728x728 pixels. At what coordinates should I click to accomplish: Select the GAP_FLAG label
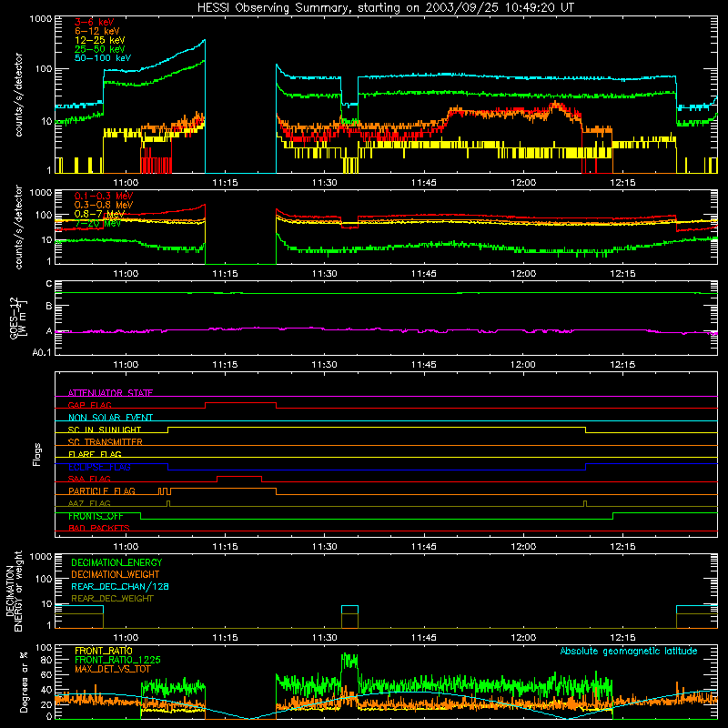pos(89,405)
